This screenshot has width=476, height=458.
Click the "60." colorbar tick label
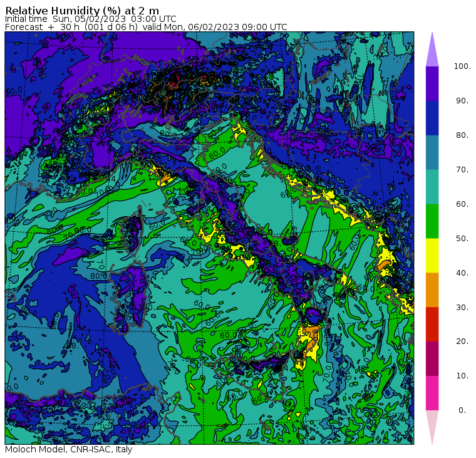click(x=462, y=204)
